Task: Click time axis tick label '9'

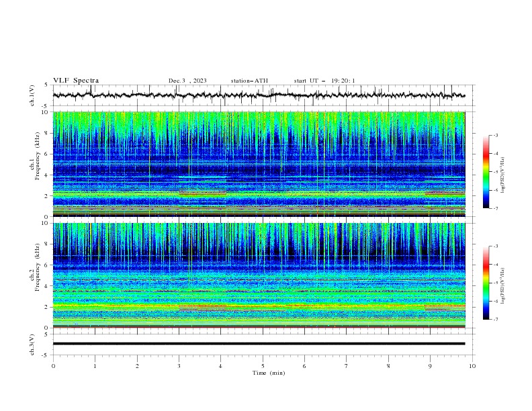Action: (430, 366)
